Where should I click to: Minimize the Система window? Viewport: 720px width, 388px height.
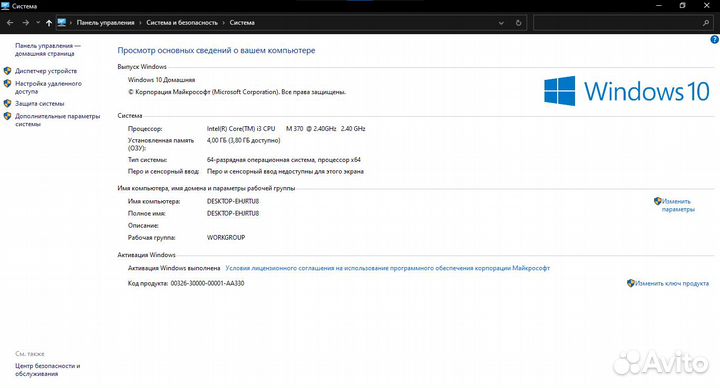[659, 6]
